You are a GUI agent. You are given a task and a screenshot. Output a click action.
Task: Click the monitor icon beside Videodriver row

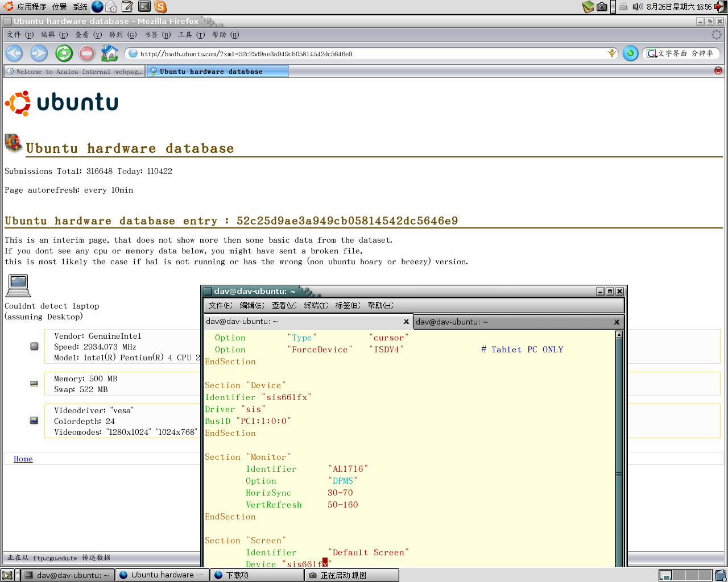coord(34,421)
